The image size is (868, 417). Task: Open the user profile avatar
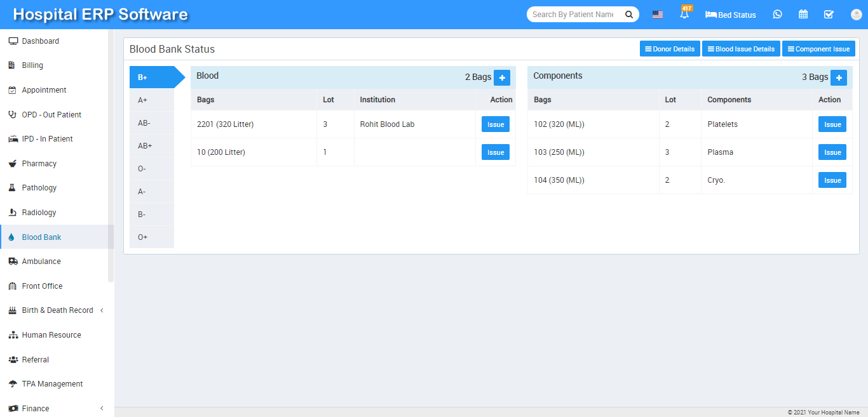[x=855, y=15]
